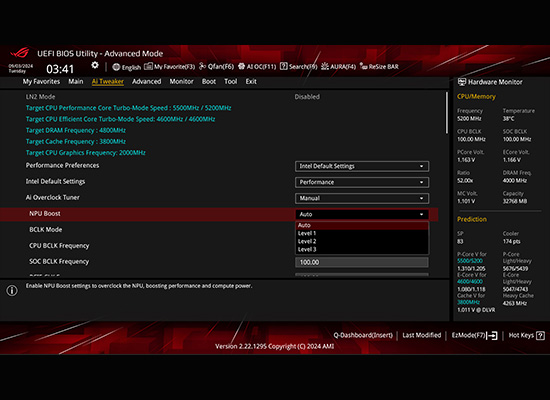Open the Monitor tab
Viewport: 550px width, 400px height.
[x=181, y=81]
